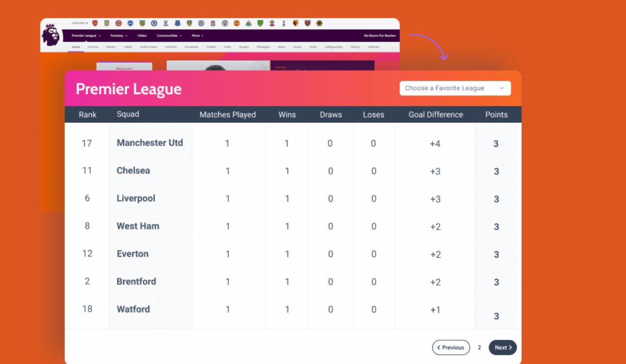626x364 pixels.
Task: Open the Everton club badge
Action: [x=178, y=23]
